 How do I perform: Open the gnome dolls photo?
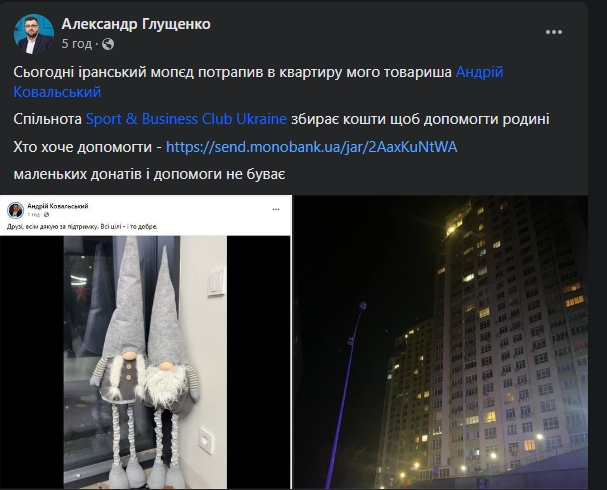[x=145, y=362]
